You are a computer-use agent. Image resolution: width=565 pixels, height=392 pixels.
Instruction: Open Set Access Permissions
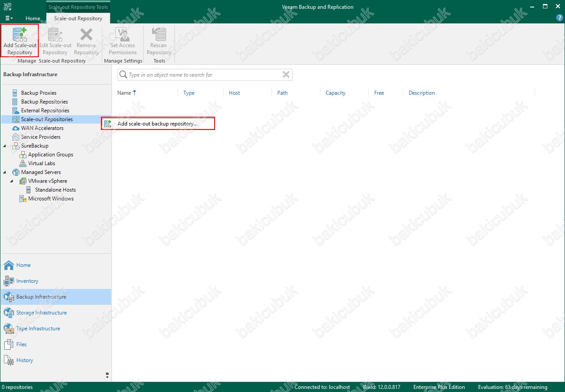coord(123,41)
